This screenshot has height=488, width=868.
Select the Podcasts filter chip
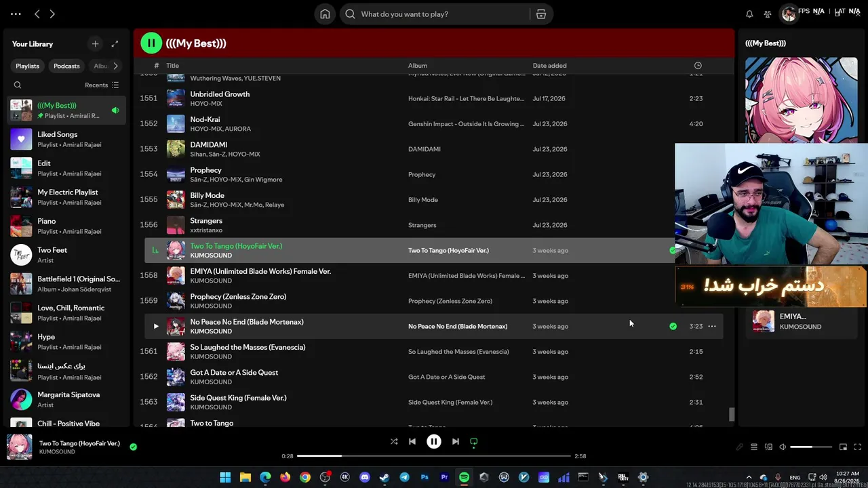point(66,66)
